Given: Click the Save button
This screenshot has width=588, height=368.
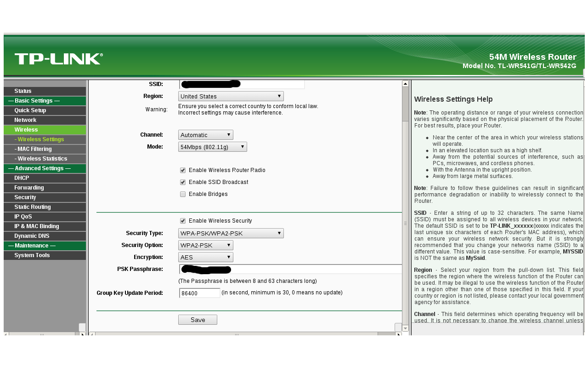Looking at the screenshot, I should tap(198, 320).
